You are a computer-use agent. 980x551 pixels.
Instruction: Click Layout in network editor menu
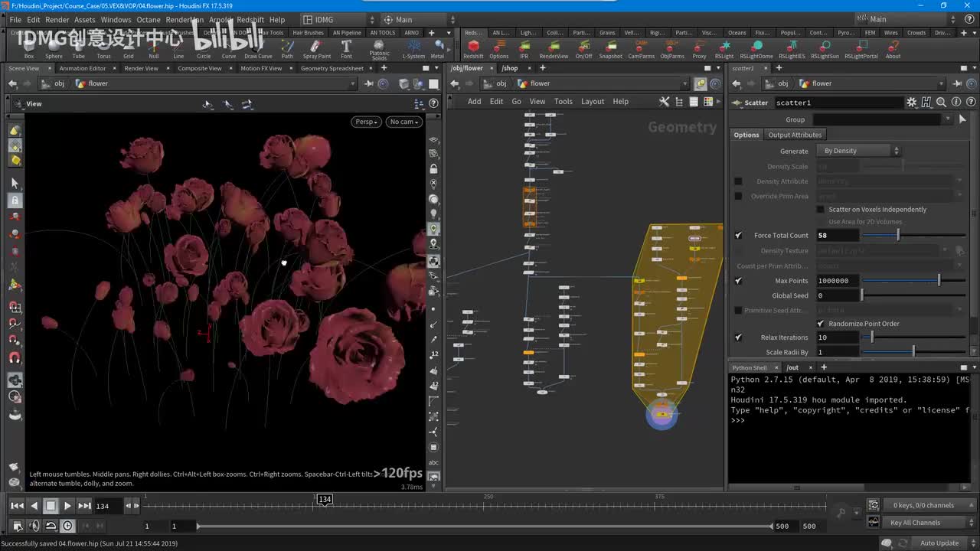coord(593,102)
